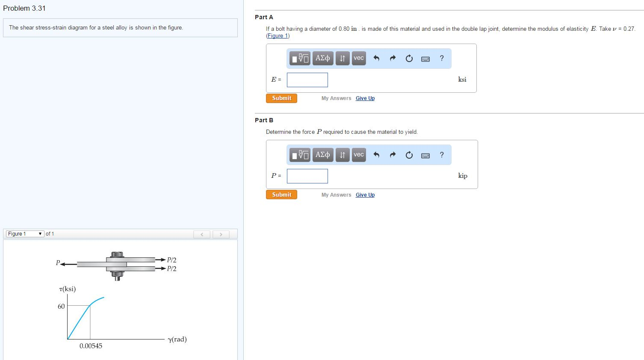644x360 pixels.
Task: Focus the E = answer input field
Action: pyautogui.click(x=307, y=80)
